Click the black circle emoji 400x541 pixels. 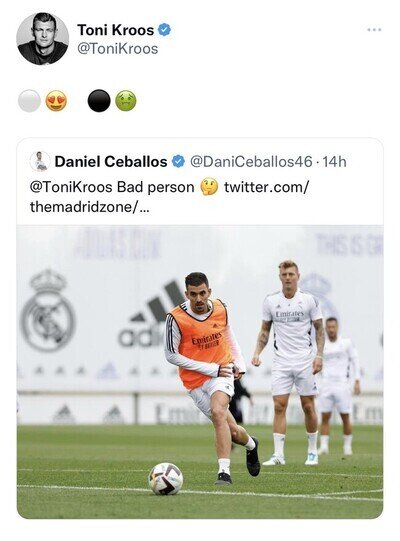click(99, 101)
